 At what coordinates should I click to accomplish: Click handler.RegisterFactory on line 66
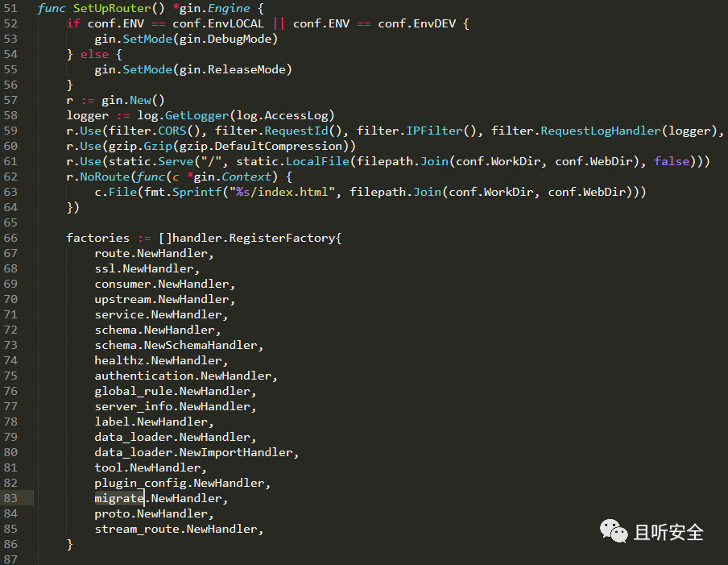click(x=254, y=238)
